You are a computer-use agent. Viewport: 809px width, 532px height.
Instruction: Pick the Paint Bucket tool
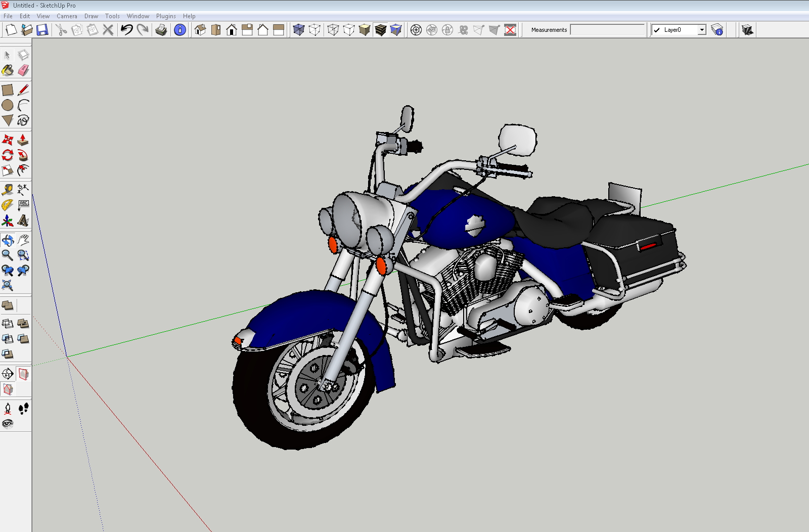coord(8,70)
